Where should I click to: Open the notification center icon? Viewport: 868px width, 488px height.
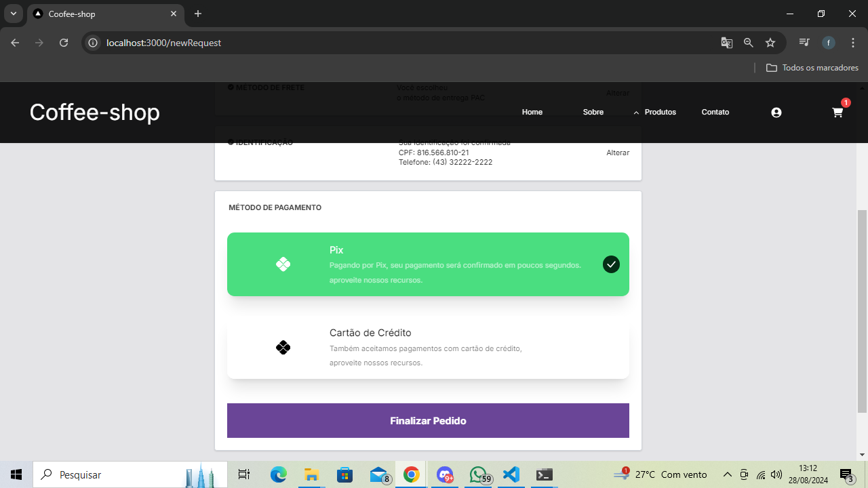click(x=846, y=474)
